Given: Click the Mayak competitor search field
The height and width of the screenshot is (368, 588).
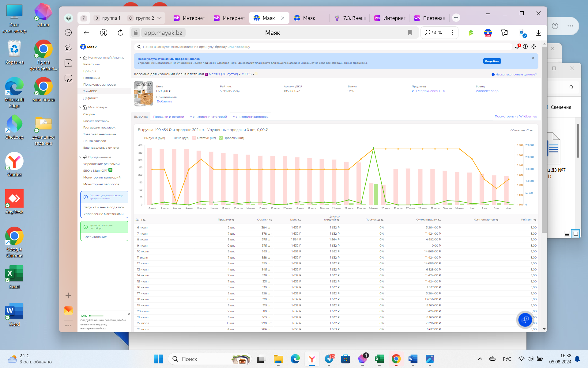Looking at the screenshot, I should tap(323, 47).
